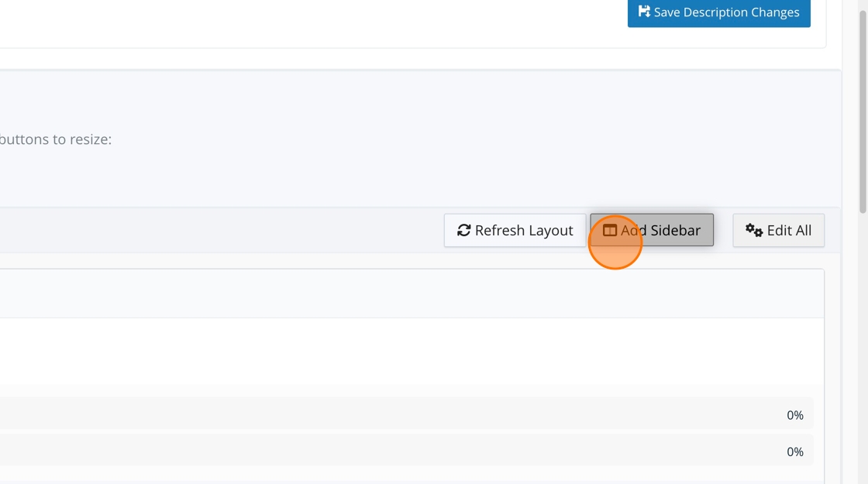Click the scrollbar track below the thumb
This screenshot has width=868, height=484.
tap(863, 348)
